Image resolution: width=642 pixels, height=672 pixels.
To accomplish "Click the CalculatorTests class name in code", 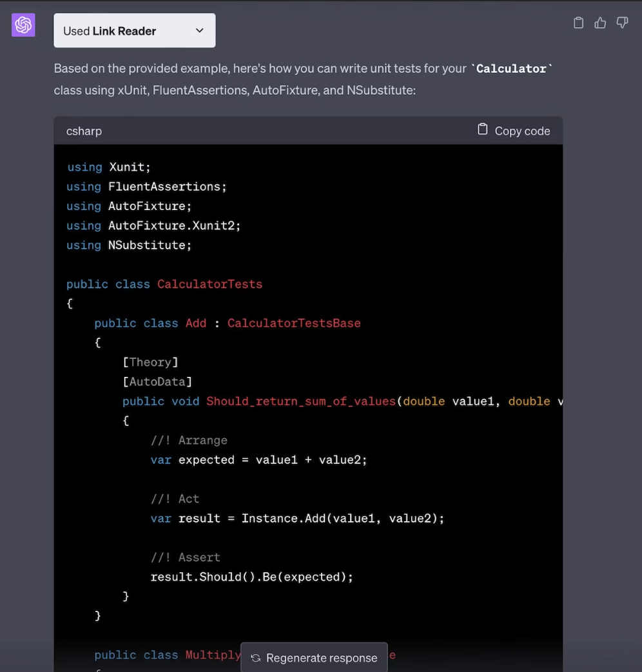I will [209, 283].
